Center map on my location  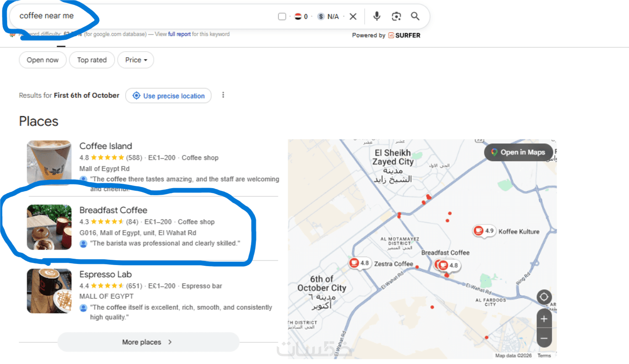[544, 297]
